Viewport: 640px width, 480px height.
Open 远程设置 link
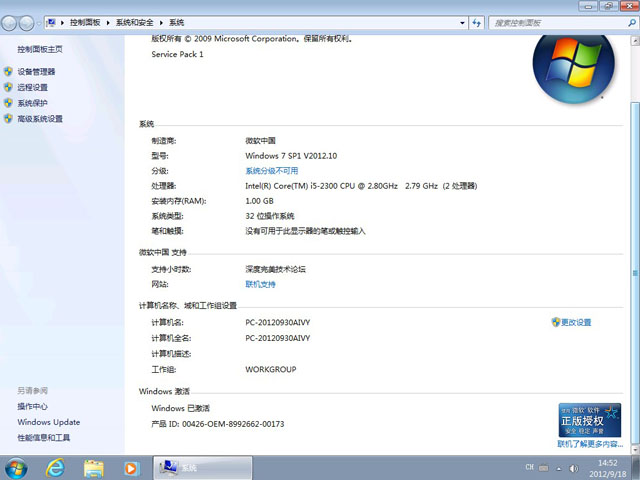tap(32, 87)
